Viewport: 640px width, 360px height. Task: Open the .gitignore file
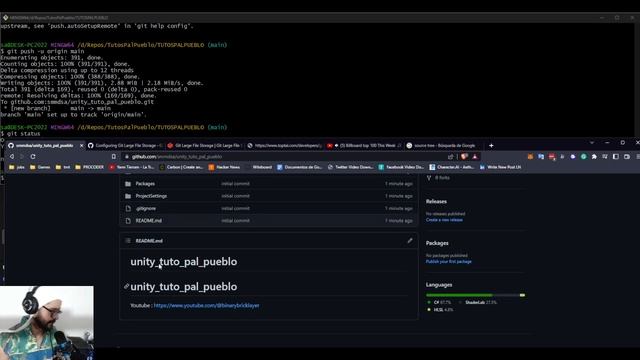tap(146, 208)
